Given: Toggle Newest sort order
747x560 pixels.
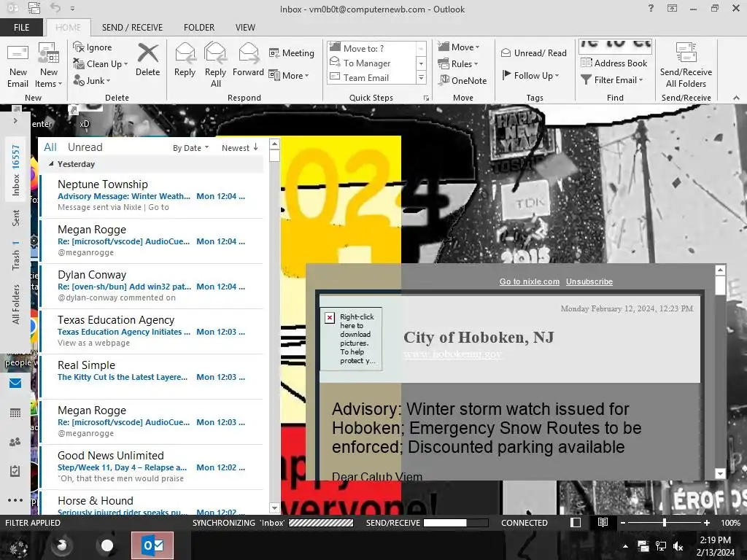Looking at the screenshot, I should coord(239,148).
